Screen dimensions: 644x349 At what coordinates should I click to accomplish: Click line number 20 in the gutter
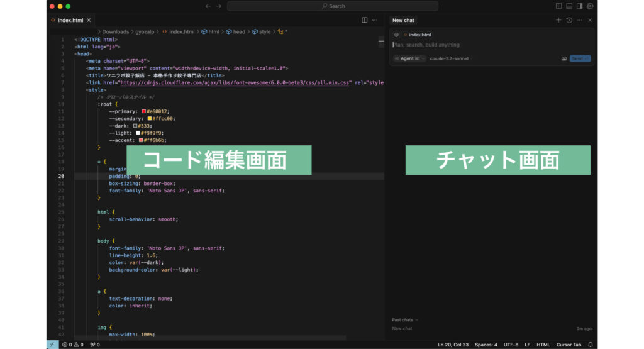point(61,176)
